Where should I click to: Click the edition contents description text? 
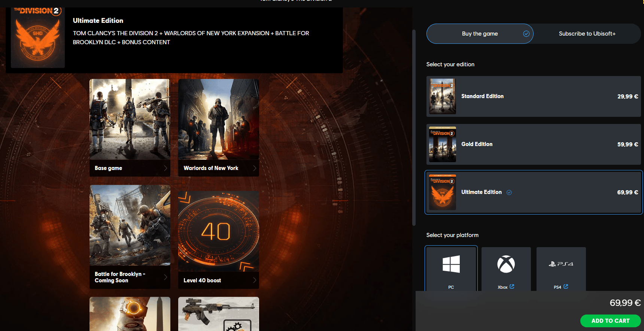pos(191,38)
